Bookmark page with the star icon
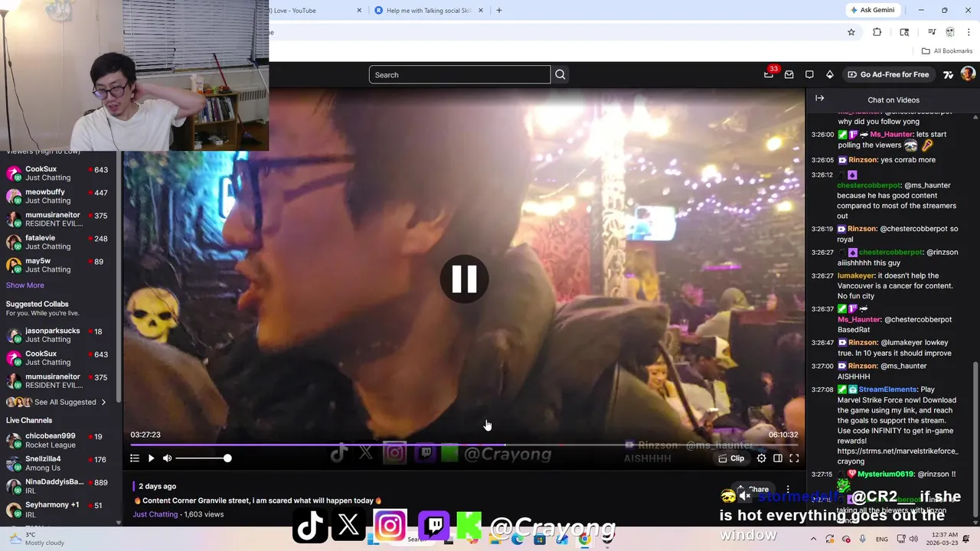Image resolution: width=980 pixels, height=551 pixels. tap(851, 32)
